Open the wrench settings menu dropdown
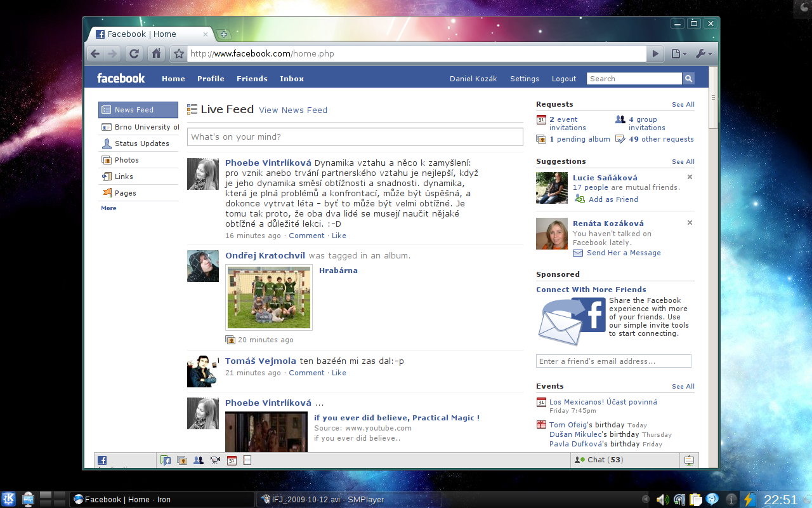The width and height of the screenshot is (812, 508). (704, 54)
